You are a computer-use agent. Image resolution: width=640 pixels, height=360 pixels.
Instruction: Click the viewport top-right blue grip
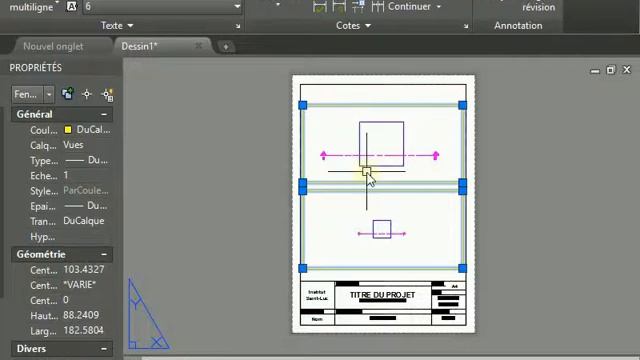pyautogui.click(x=462, y=105)
